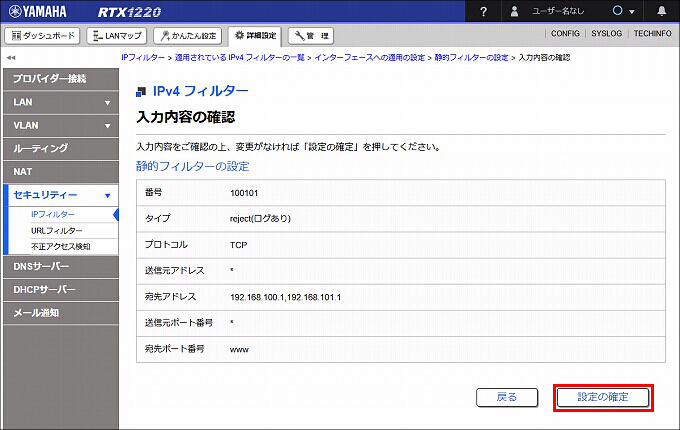The height and width of the screenshot is (430, 680).
Task: Click the ユーザー名なし user label
Action: (558, 11)
